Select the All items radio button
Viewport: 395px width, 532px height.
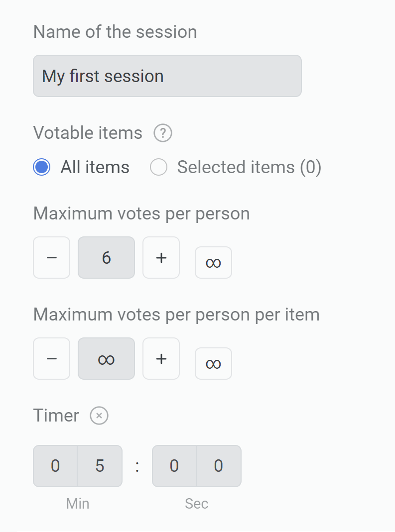42,167
